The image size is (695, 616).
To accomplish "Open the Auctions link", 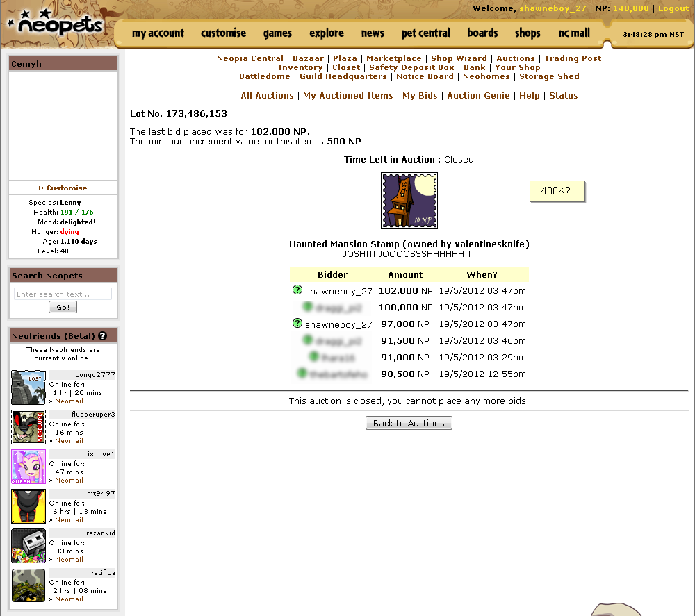I will pos(516,58).
